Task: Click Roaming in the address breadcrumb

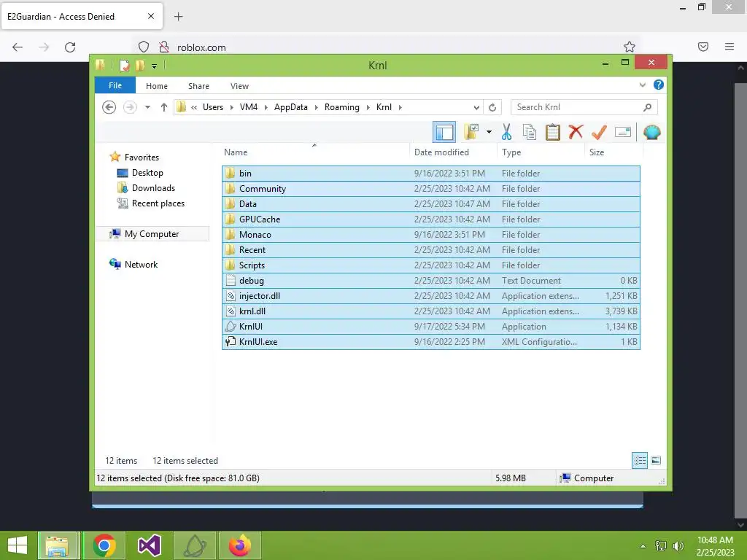Action: tap(342, 107)
